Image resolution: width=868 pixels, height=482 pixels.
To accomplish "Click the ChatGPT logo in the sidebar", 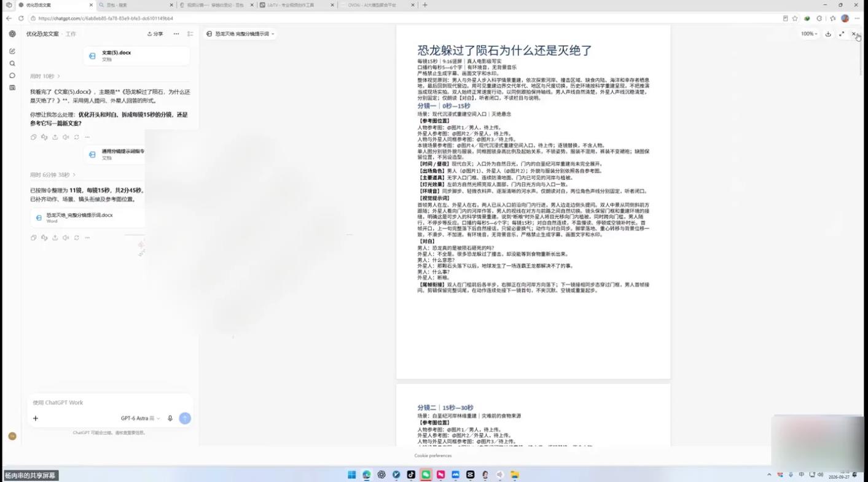I will point(12,34).
